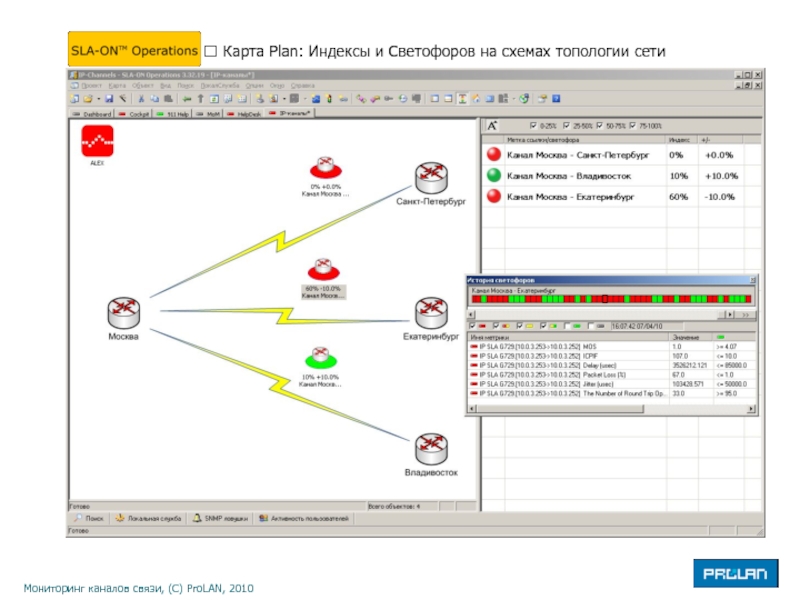Open the Объект menu

coord(142,86)
